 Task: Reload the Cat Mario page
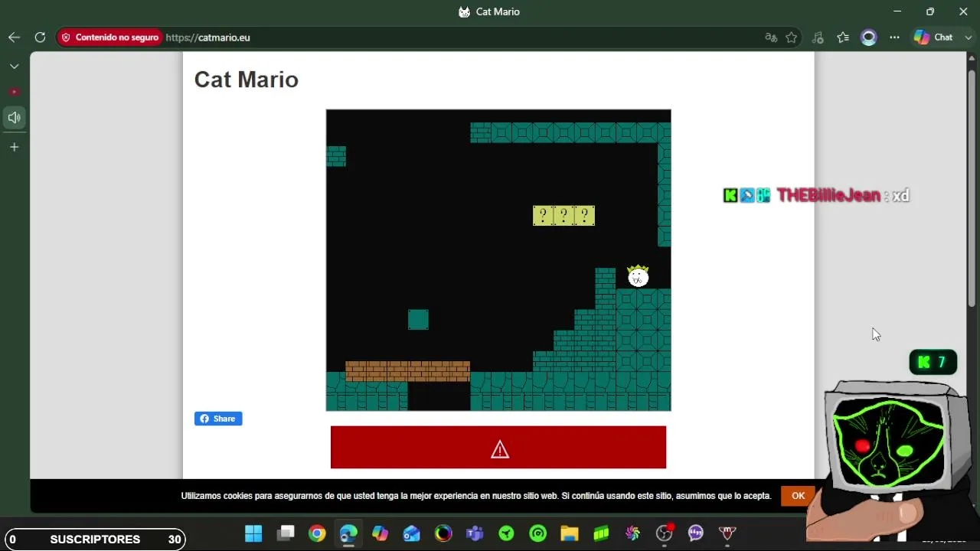pos(40,37)
